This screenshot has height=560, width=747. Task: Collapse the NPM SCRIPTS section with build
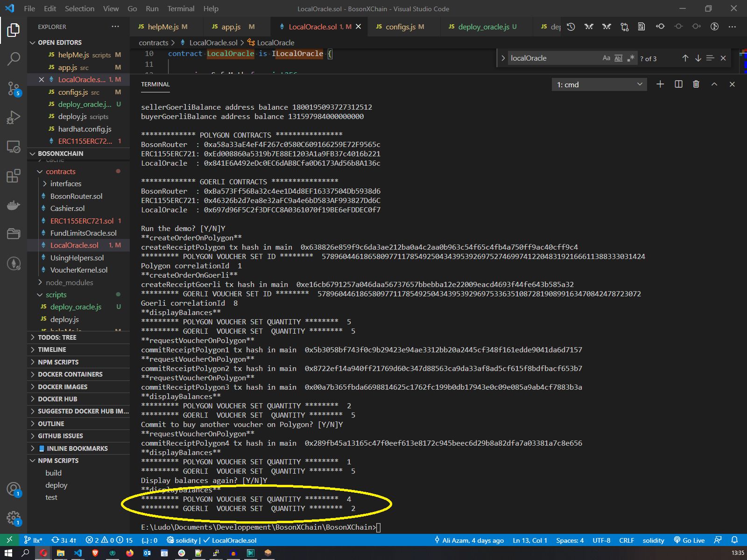[x=78, y=461]
